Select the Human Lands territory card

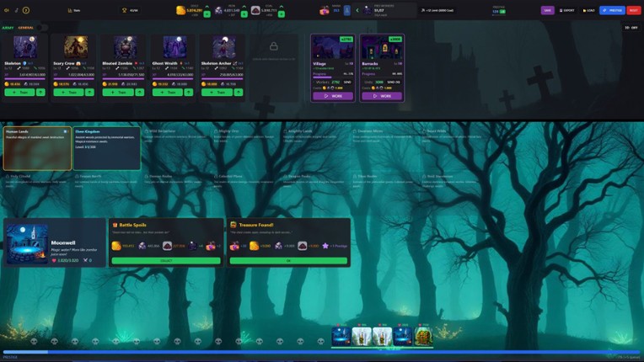(x=36, y=148)
